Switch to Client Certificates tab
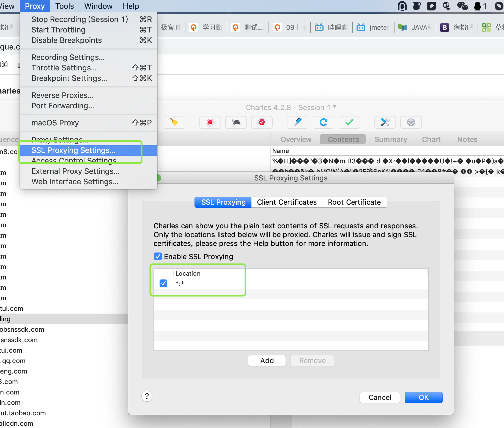Viewport: 504px width, 428px height. point(287,202)
